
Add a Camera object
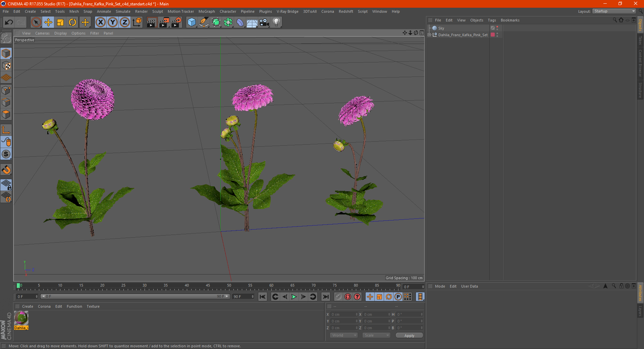click(264, 22)
